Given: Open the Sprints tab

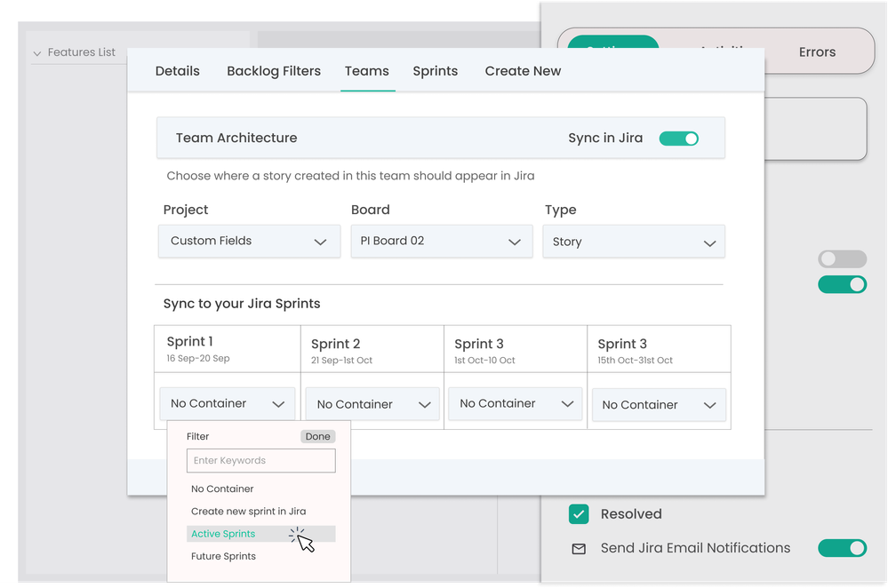Looking at the screenshot, I should pyautogui.click(x=435, y=71).
